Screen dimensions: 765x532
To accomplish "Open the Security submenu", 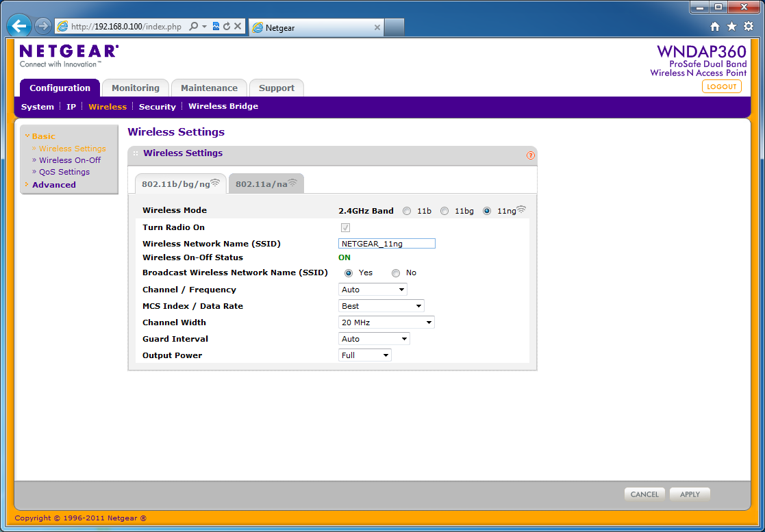I will [157, 107].
